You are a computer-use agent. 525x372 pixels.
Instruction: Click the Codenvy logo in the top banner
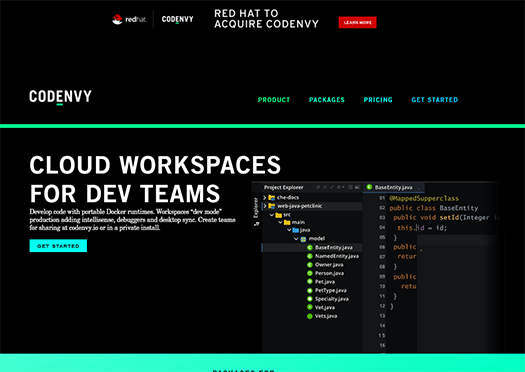[177, 19]
